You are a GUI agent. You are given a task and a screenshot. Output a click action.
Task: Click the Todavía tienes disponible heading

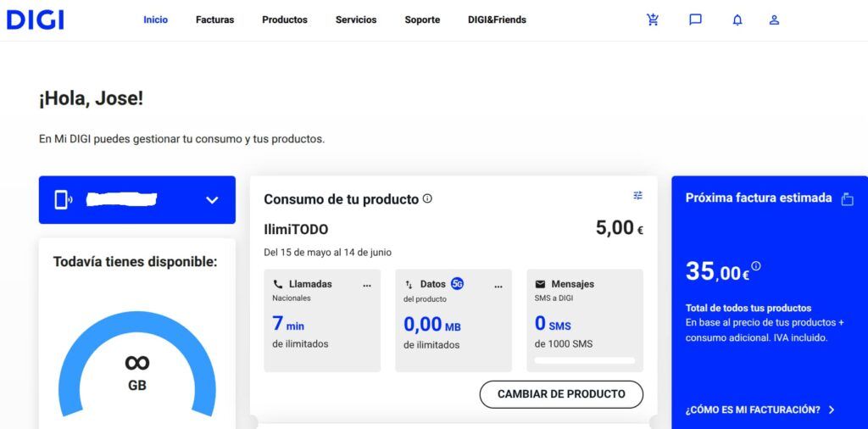click(135, 262)
